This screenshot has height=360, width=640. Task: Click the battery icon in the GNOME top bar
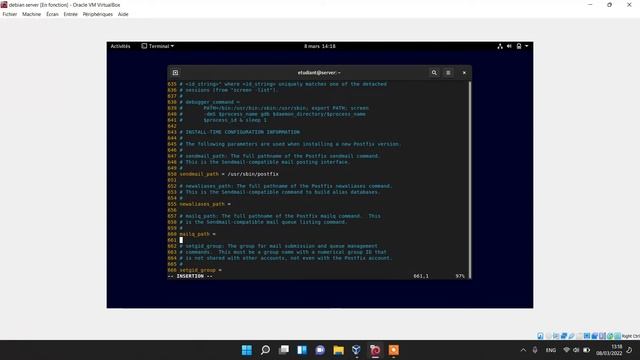(x=519, y=46)
